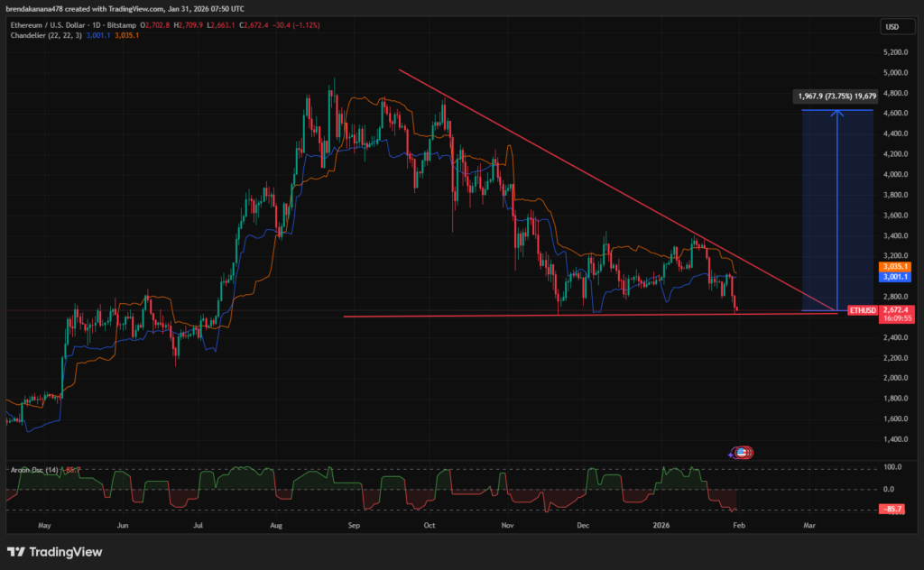Click the Chandelier orange value 3,035.1 in legend
This screenshot has width=924, height=570.
126,35
